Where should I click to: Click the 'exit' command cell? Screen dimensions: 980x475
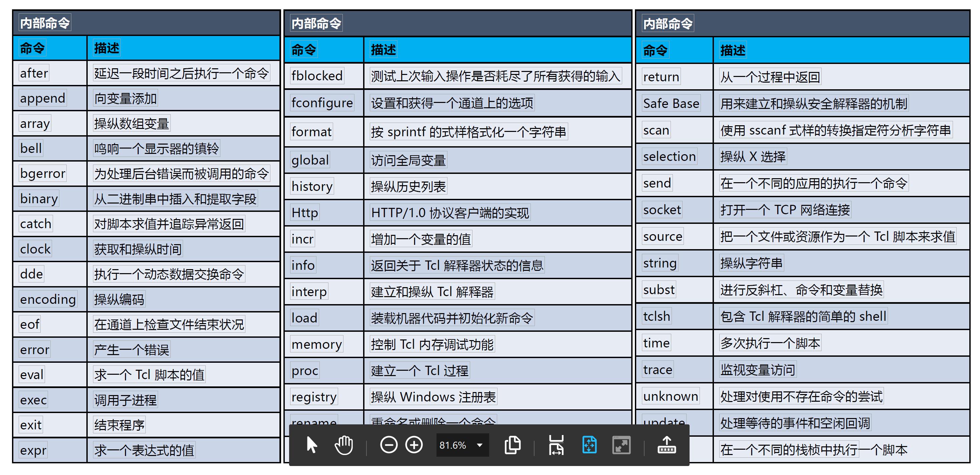(x=50, y=425)
